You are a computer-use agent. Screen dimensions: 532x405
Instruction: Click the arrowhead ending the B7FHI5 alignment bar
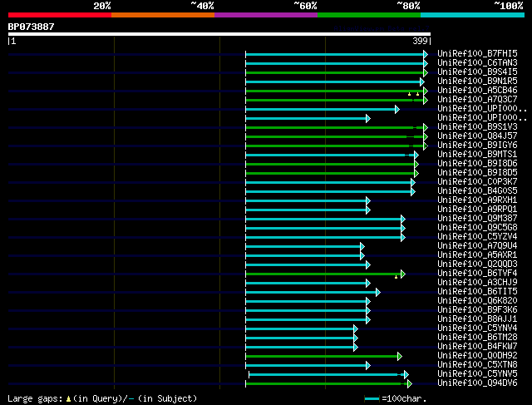[x=426, y=54]
